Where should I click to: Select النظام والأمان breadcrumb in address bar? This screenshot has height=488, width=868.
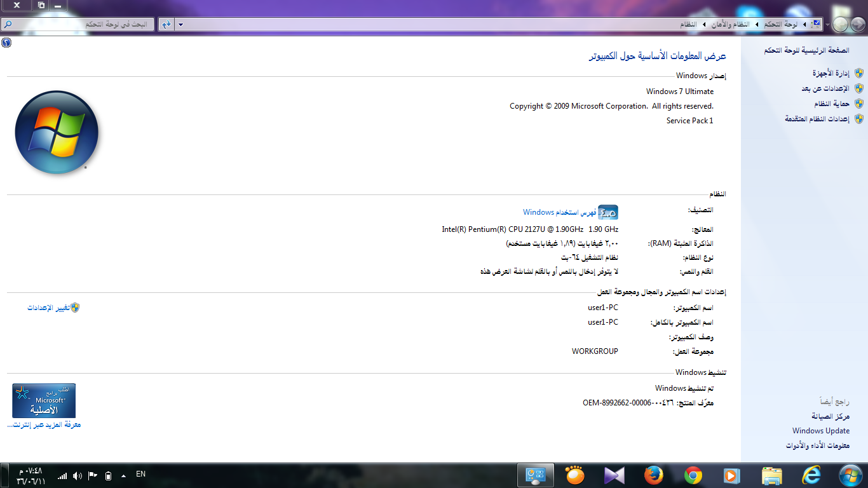click(729, 24)
